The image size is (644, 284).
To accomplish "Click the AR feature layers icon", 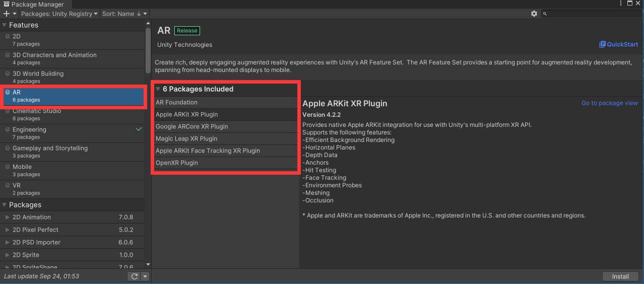I will [x=8, y=92].
